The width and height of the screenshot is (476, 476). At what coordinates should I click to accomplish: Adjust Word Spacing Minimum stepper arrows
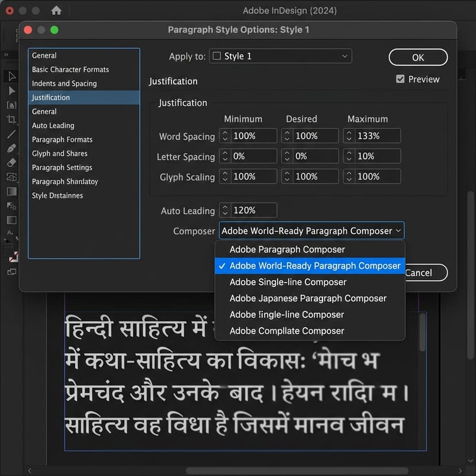(x=225, y=136)
